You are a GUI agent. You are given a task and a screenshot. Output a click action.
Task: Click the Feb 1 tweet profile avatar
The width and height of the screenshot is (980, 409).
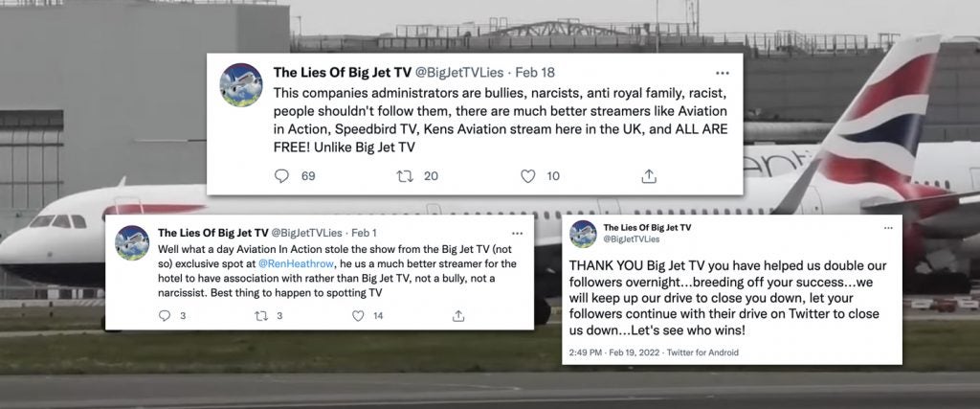[x=132, y=242]
